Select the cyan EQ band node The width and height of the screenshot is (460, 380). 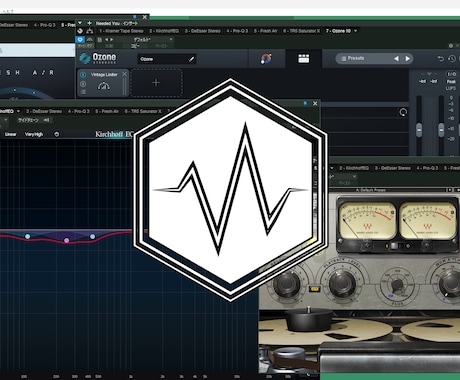(28, 236)
